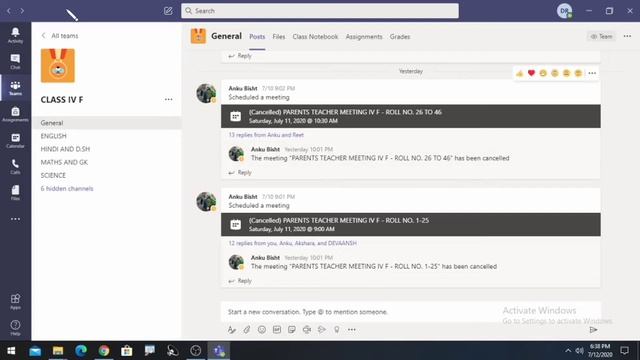Expand 13 replies from Anku and Reet
The height and width of the screenshot is (360, 640).
coord(266,135)
